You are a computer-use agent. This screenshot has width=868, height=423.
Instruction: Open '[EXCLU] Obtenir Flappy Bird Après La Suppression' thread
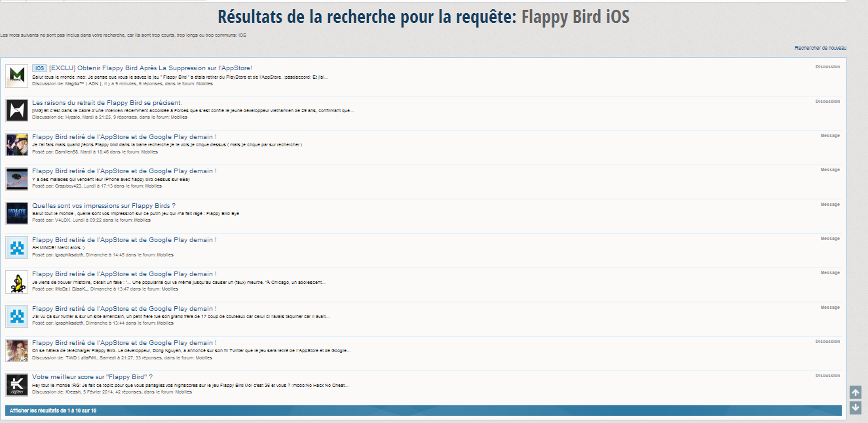point(150,68)
